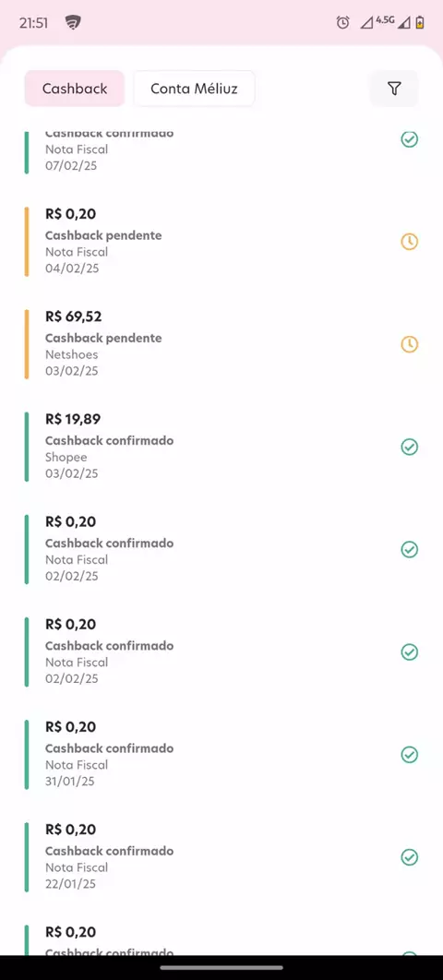Tap confirmed checkmark icon dated 31/01/25
The image size is (443, 980).
pyautogui.click(x=409, y=754)
